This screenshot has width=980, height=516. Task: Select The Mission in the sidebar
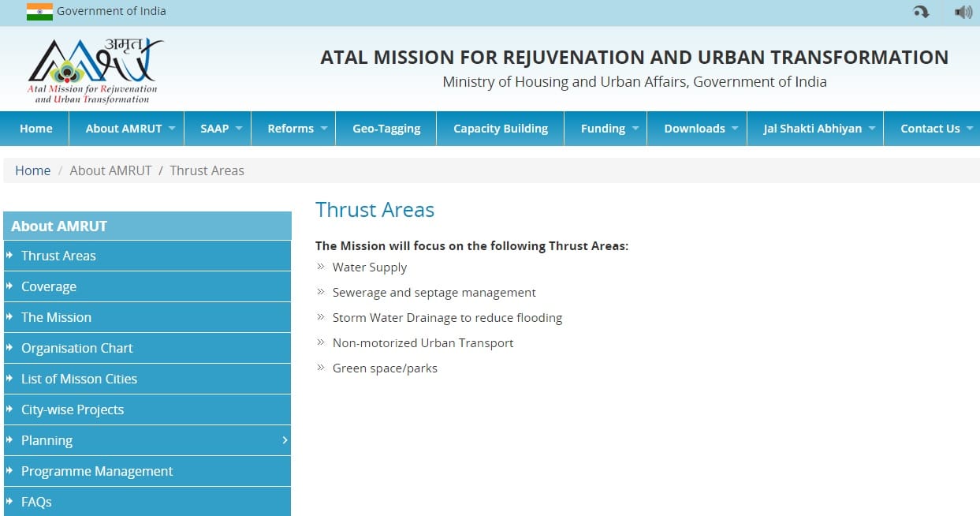[147, 317]
